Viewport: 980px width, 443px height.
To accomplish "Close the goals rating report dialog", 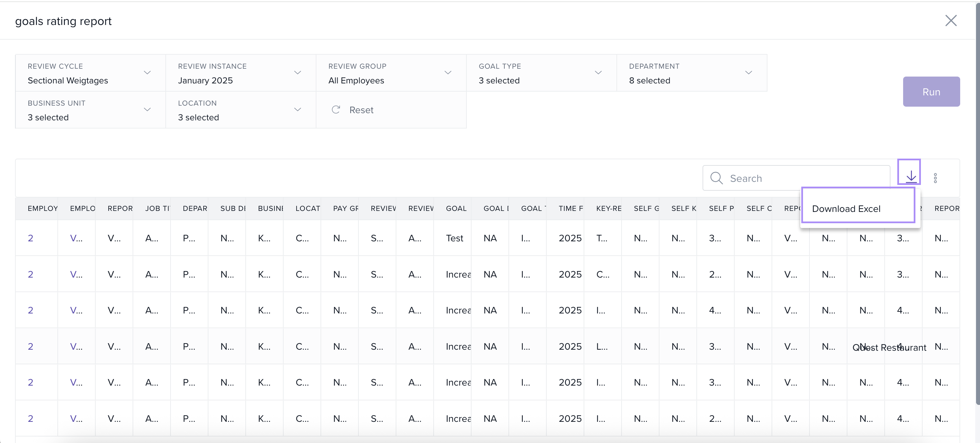I will 950,21.
